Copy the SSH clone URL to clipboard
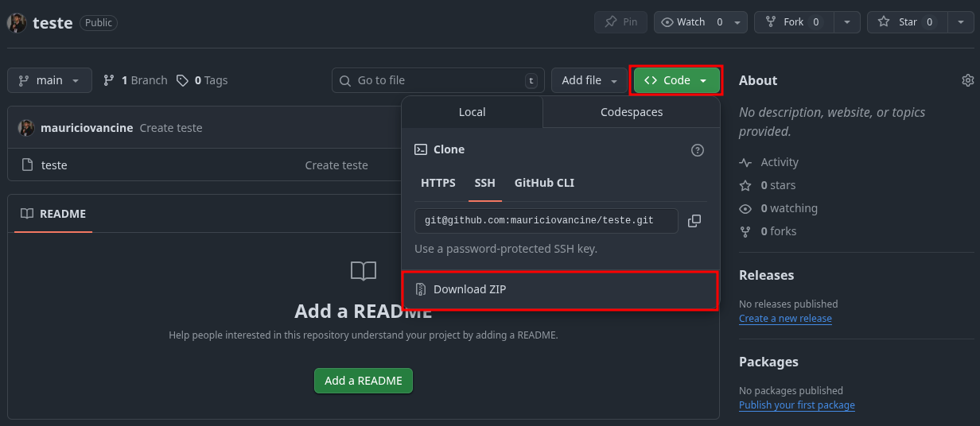The width and height of the screenshot is (980, 426). pos(694,221)
